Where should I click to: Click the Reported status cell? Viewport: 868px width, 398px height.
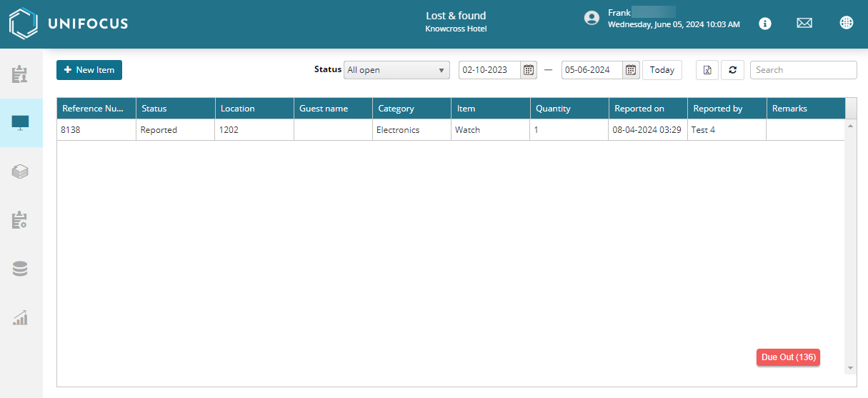tap(176, 130)
